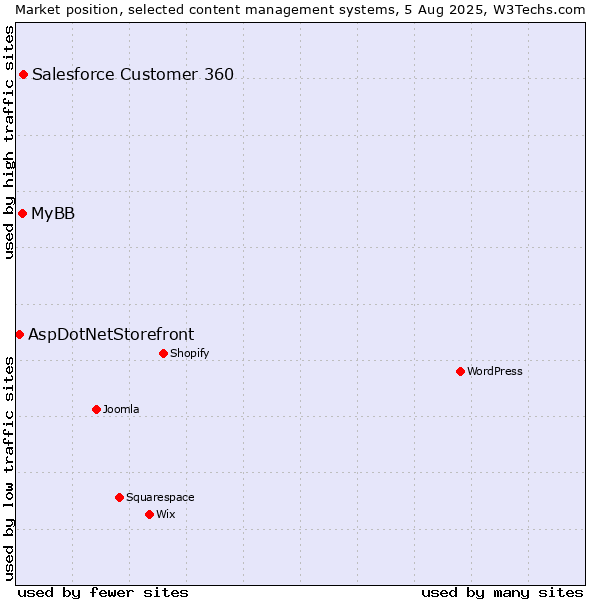Image resolution: width=600 pixels, height=600 pixels.
Task: Click the "used by low traffic sites" axis label
Action: point(8,469)
